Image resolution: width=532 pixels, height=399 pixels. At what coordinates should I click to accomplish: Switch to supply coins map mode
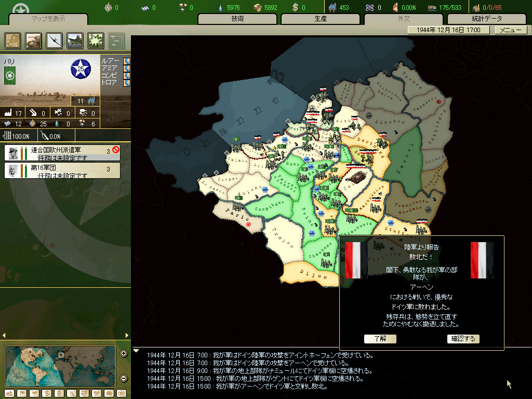(59, 393)
